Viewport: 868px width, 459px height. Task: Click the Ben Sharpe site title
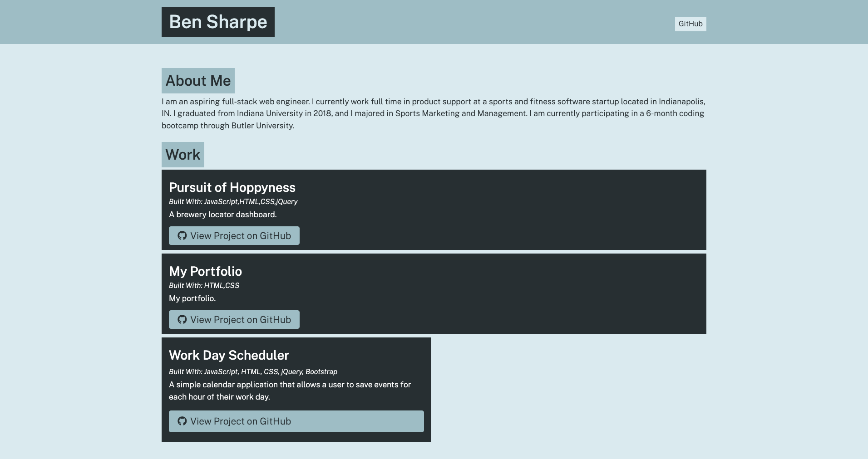217,21
